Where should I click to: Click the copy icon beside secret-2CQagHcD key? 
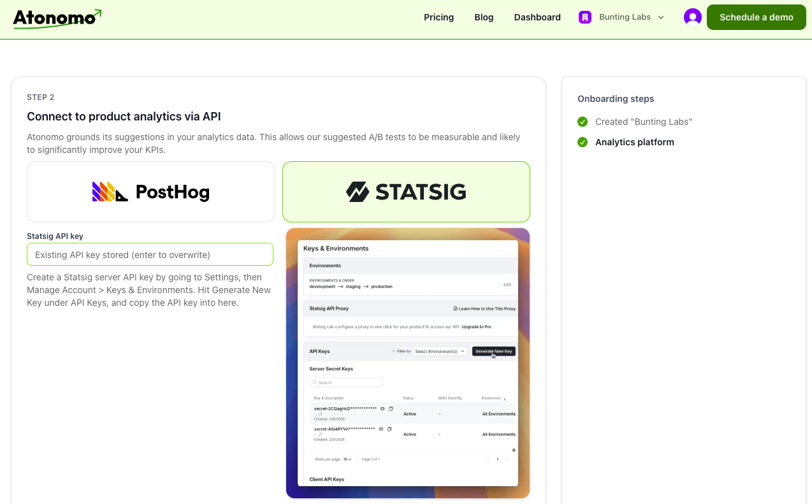391,408
